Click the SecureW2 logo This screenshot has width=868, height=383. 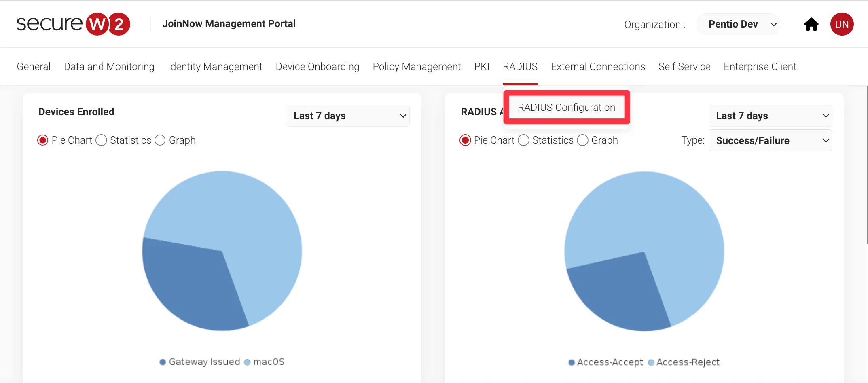73,24
